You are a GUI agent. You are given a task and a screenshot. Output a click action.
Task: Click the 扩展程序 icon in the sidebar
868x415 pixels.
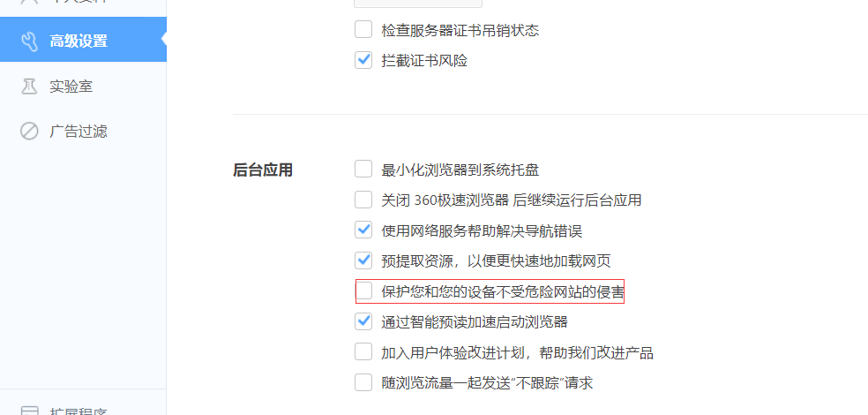click(x=29, y=411)
